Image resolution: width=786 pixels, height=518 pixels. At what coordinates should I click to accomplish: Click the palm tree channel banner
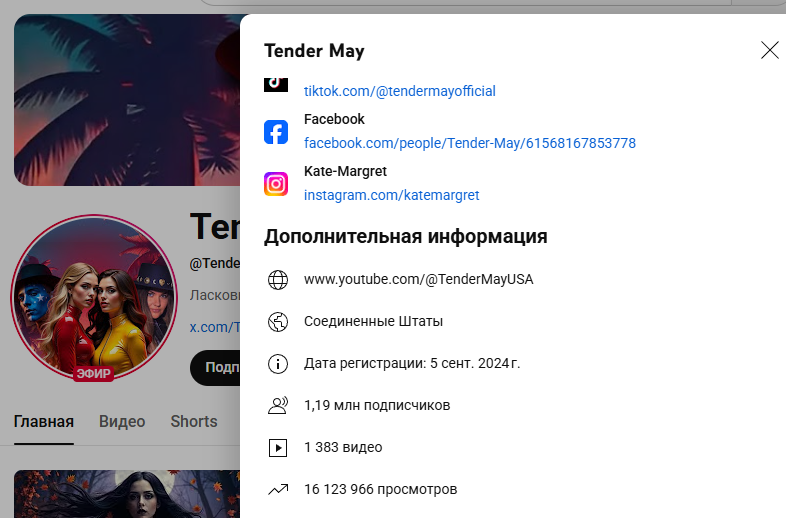coord(127,100)
